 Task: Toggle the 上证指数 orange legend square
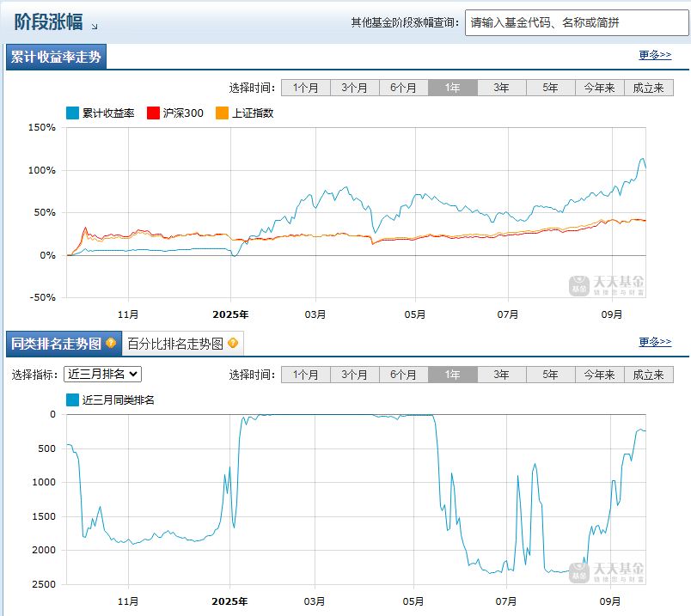coord(222,113)
